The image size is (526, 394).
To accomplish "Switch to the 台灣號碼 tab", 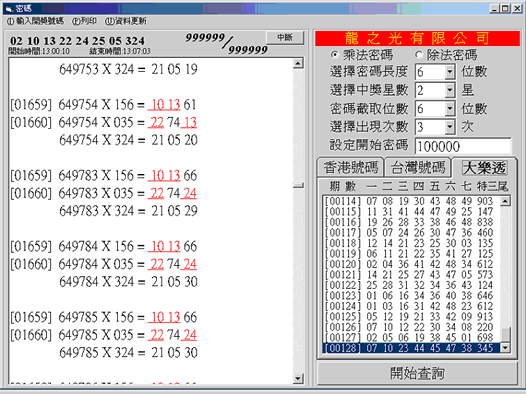I will pos(418,167).
